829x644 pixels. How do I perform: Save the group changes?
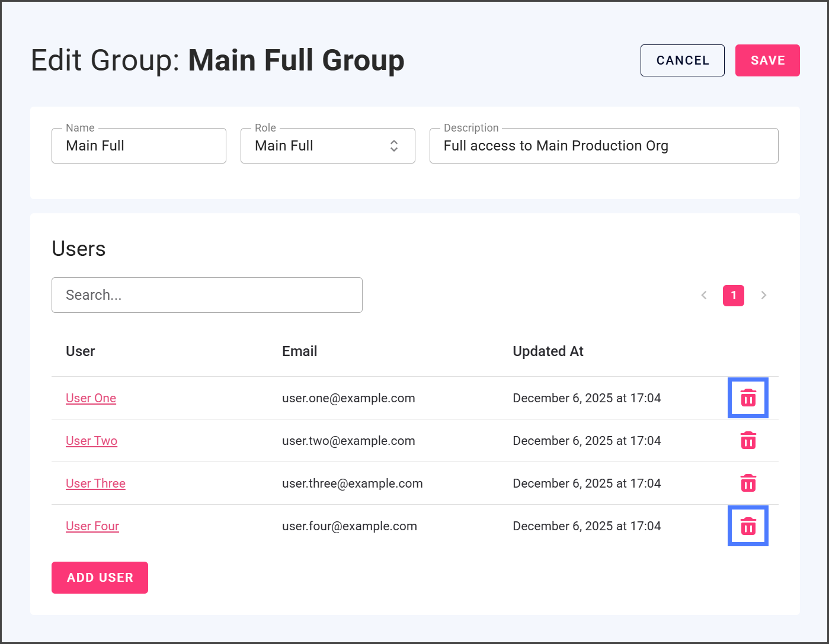point(767,60)
